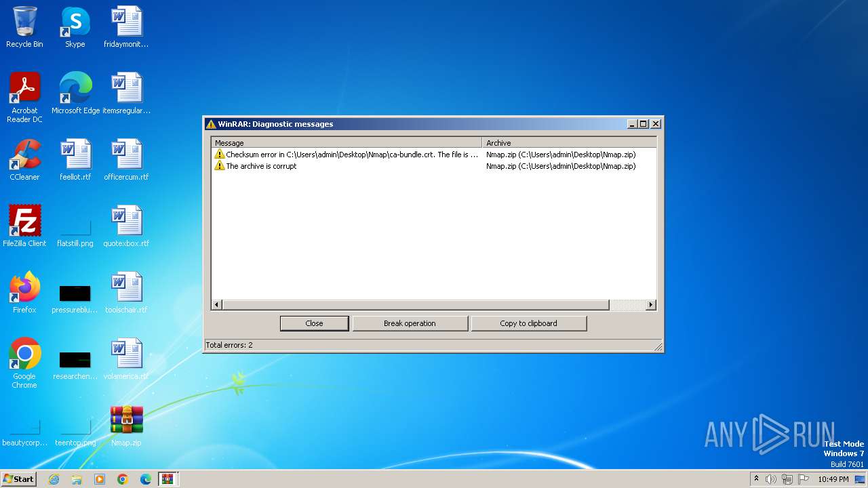Open the network tray icon
868x488 pixels.
[787, 479]
